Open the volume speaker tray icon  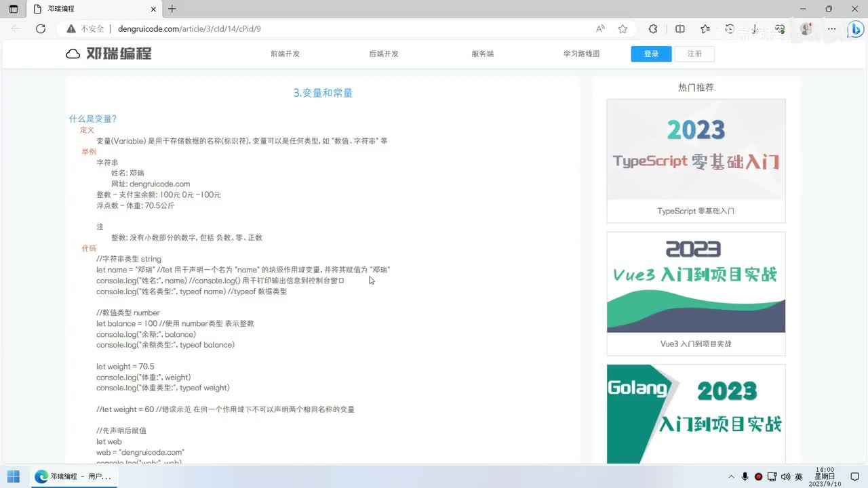(785, 476)
